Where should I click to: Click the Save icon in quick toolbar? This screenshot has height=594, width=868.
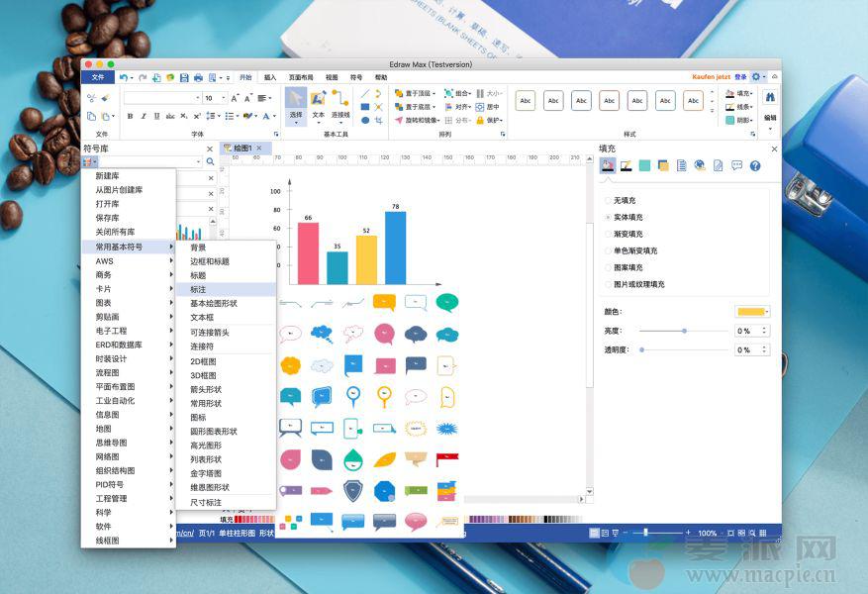(x=184, y=77)
